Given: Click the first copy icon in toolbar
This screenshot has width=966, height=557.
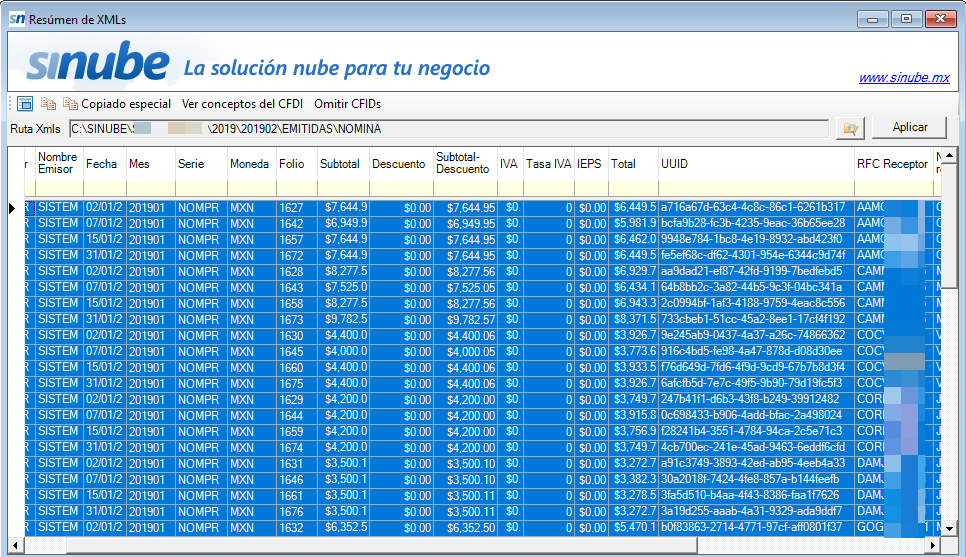Looking at the screenshot, I should coord(49,104).
